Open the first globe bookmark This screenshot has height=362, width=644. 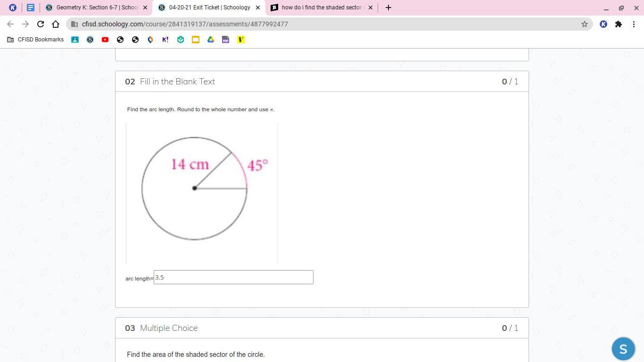click(120, 40)
